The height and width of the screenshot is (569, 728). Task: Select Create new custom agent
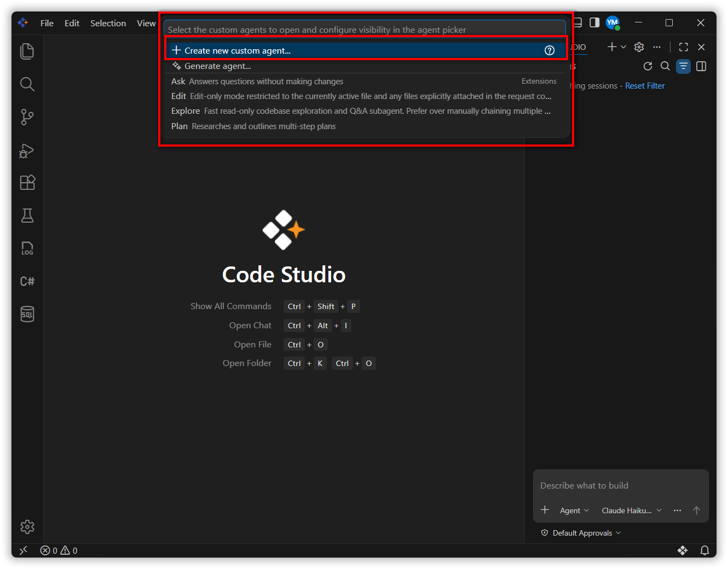(366, 50)
